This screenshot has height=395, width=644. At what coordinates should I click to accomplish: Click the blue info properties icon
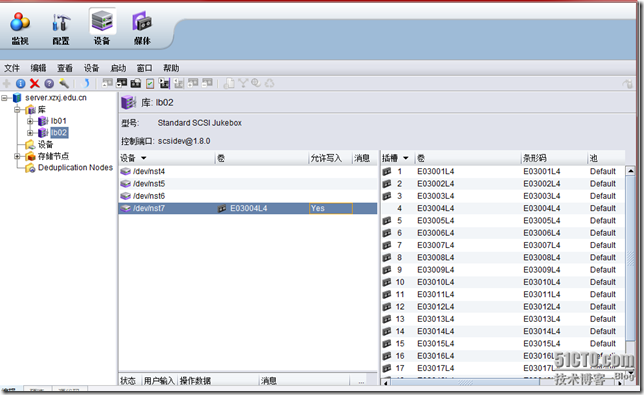click(21, 84)
